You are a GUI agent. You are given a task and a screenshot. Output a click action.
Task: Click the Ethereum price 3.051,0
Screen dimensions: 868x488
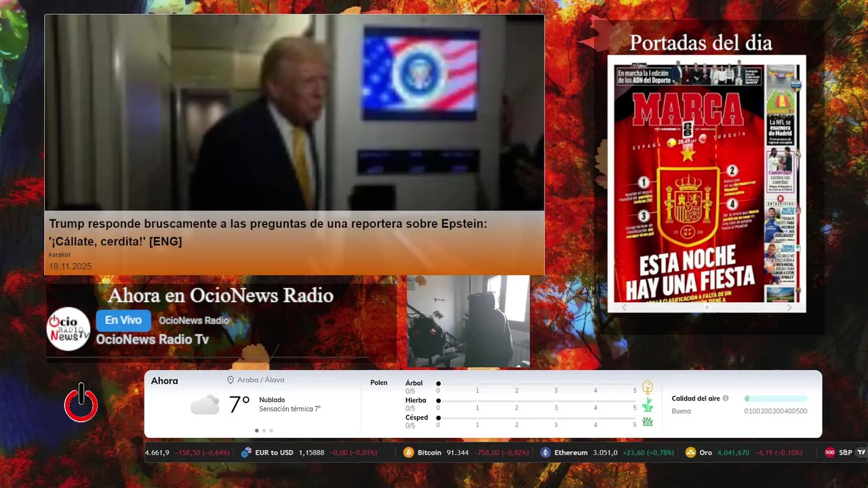(605, 453)
